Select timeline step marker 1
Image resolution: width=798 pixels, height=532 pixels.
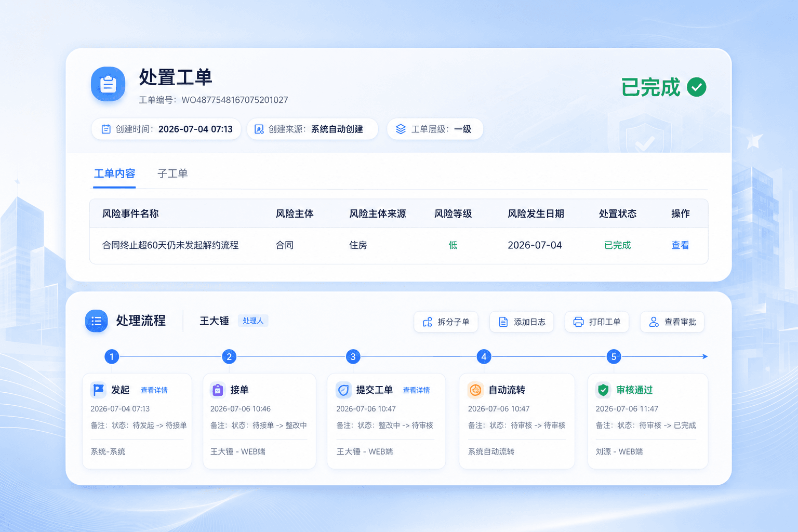tap(112, 356)
